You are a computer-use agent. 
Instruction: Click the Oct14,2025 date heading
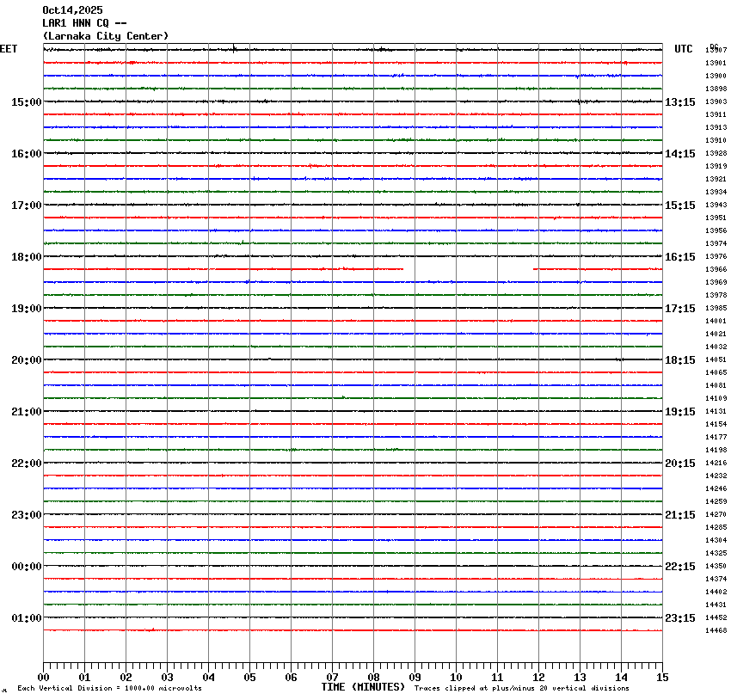[x=72, y=10]
